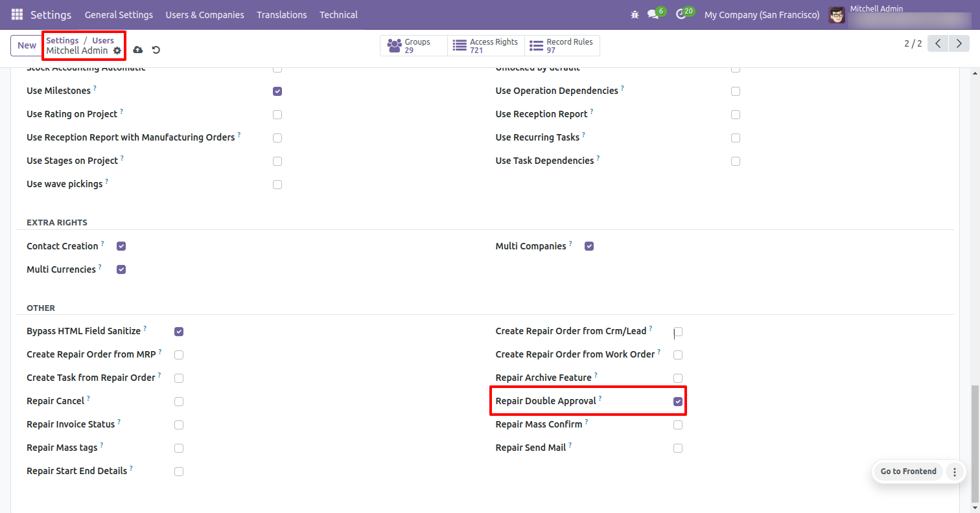Tick the Repair Mass tags checkbox
The image size is (980, 513).
click(179, 448)
